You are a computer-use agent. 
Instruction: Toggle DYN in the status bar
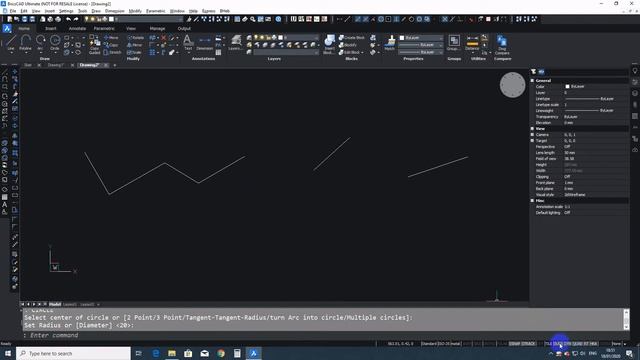pos(568,344)
